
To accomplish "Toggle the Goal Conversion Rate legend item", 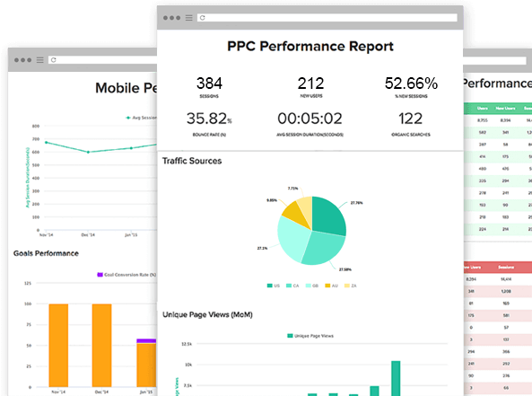I will pyautogui.click(x=126, y=275).
